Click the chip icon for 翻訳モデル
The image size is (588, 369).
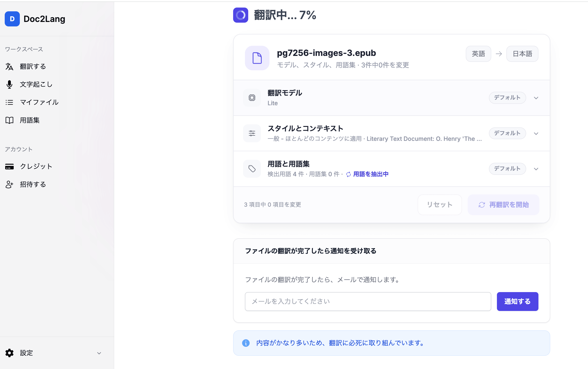[x=252, y=98]
